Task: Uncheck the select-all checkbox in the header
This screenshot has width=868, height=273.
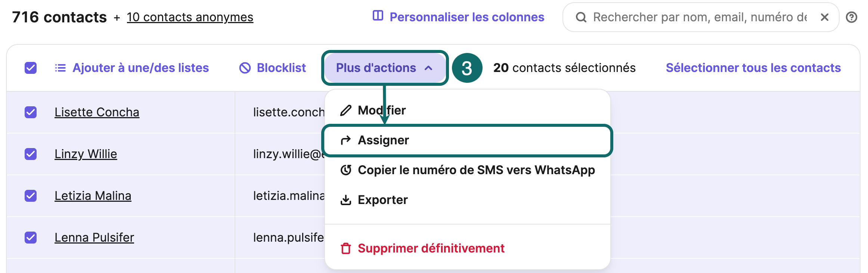Action: pos(30,68)
